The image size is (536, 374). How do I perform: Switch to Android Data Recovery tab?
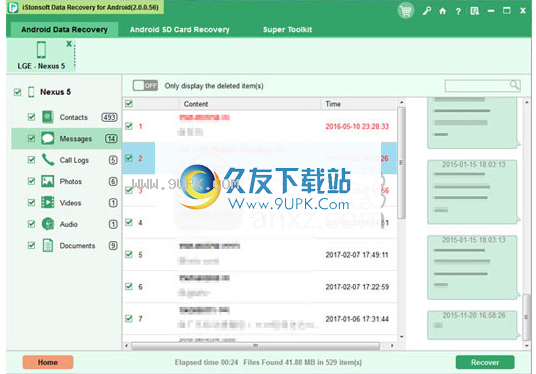[64, 30]
